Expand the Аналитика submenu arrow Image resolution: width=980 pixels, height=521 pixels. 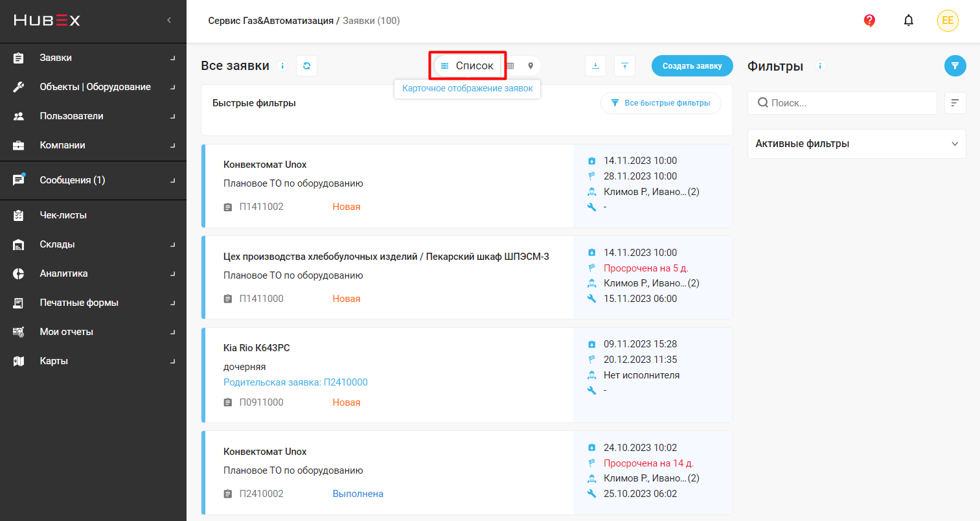(173, 273)
